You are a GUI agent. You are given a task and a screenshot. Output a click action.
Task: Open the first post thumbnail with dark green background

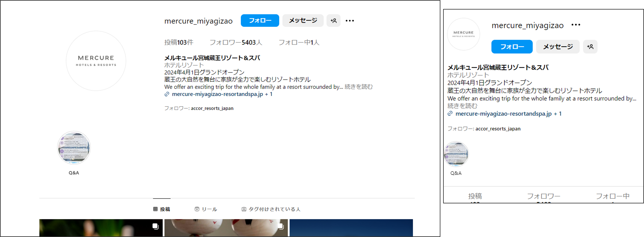point(101,228)
